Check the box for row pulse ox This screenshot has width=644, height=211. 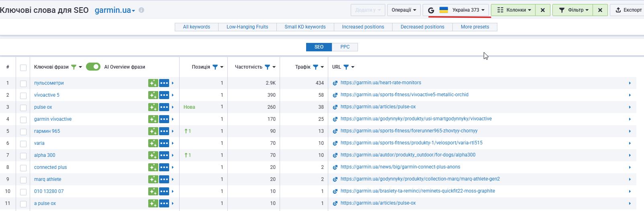[x=23, y=108]
